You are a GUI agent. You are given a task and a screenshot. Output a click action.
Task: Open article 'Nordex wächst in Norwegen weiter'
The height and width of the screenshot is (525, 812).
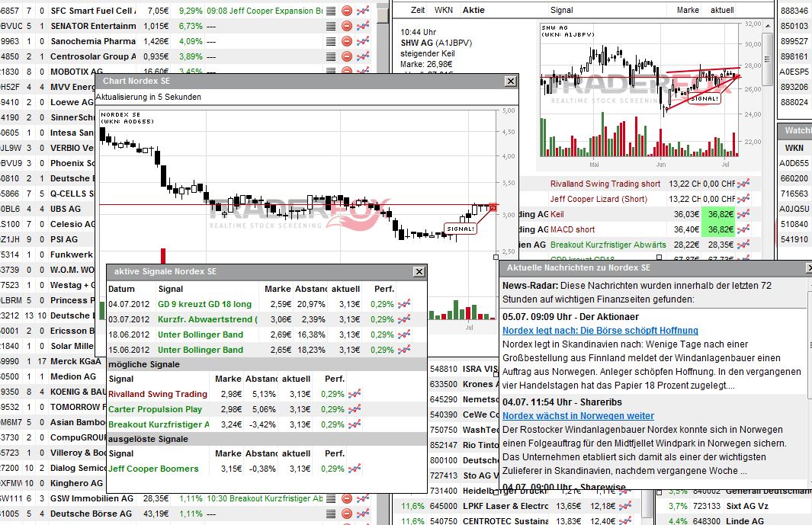578,416
